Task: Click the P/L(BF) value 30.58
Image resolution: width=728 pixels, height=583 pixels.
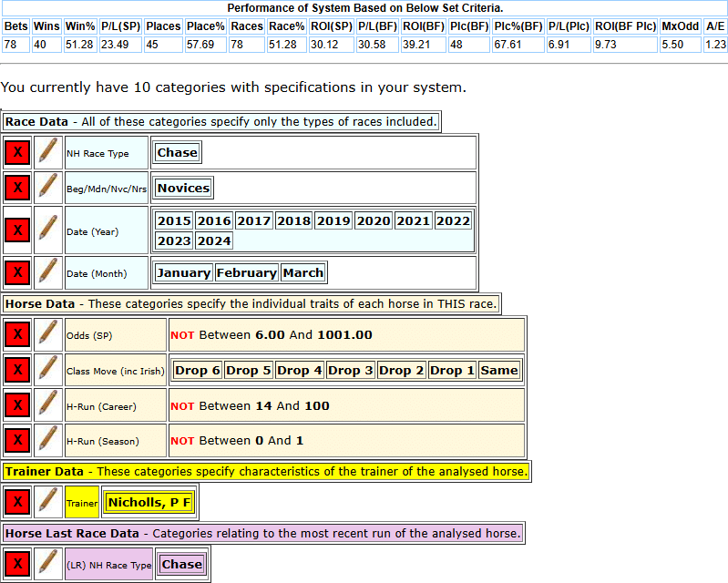Action: pos(377,45)
